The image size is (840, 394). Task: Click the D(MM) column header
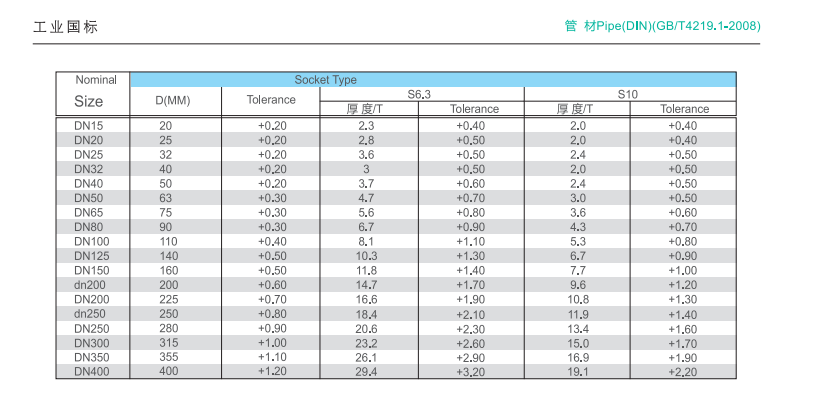(175, 100)
